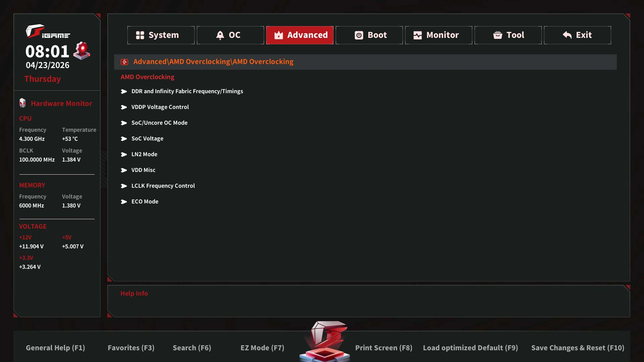The height and width of the screenshot is (362, 644).
Task: Click +5V reading +5.007 V
Action: [73, 246]
